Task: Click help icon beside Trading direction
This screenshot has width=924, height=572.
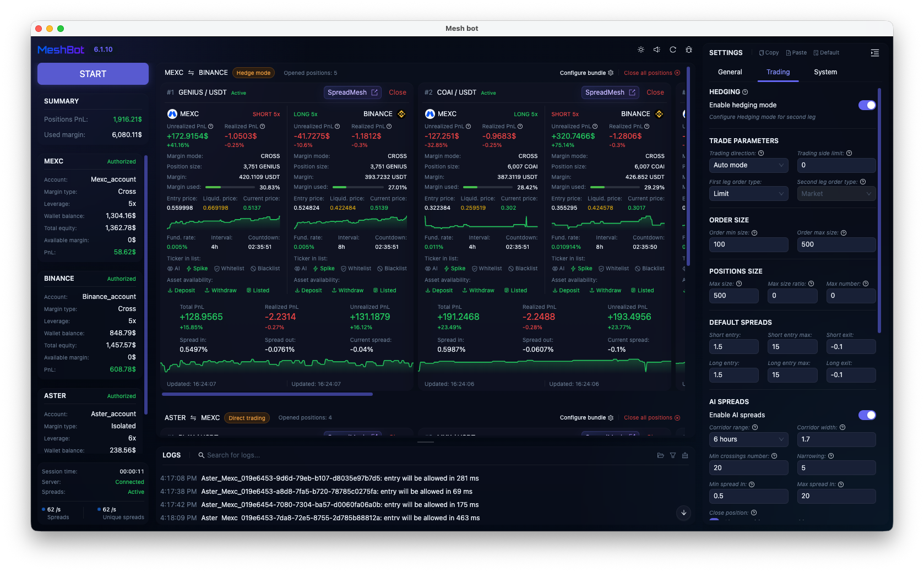Action: click(x=761, y=153)
